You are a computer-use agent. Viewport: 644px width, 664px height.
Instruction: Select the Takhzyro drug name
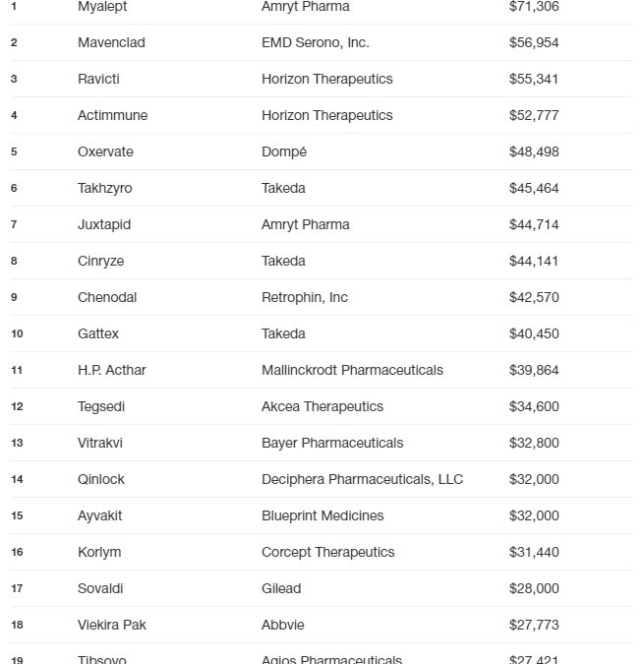click(104, 188)
